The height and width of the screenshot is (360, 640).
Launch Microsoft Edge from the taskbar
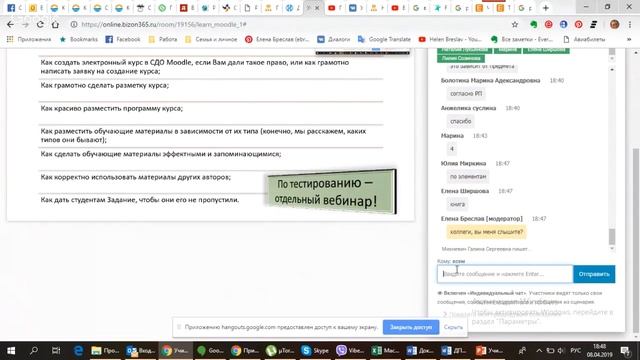click(78, 351)
